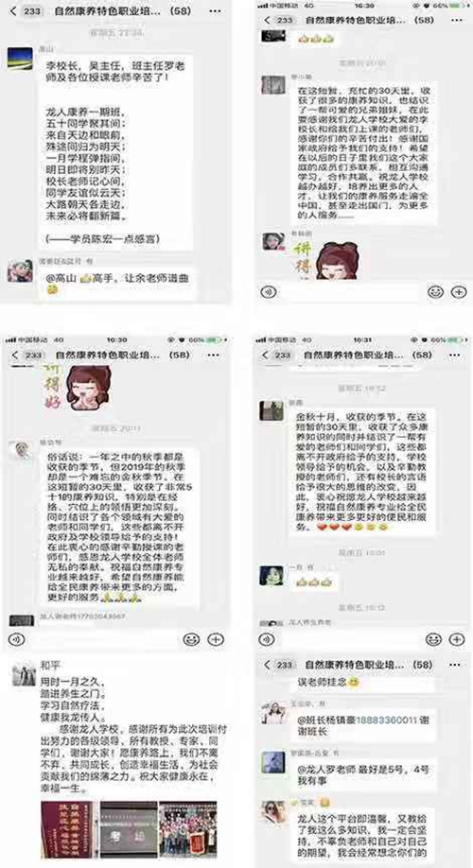Tap the chat title 自然康养特色职业培 in the 10:30 screenshot
This screenshot has width=473, height=868.
(x=108, y=355)
